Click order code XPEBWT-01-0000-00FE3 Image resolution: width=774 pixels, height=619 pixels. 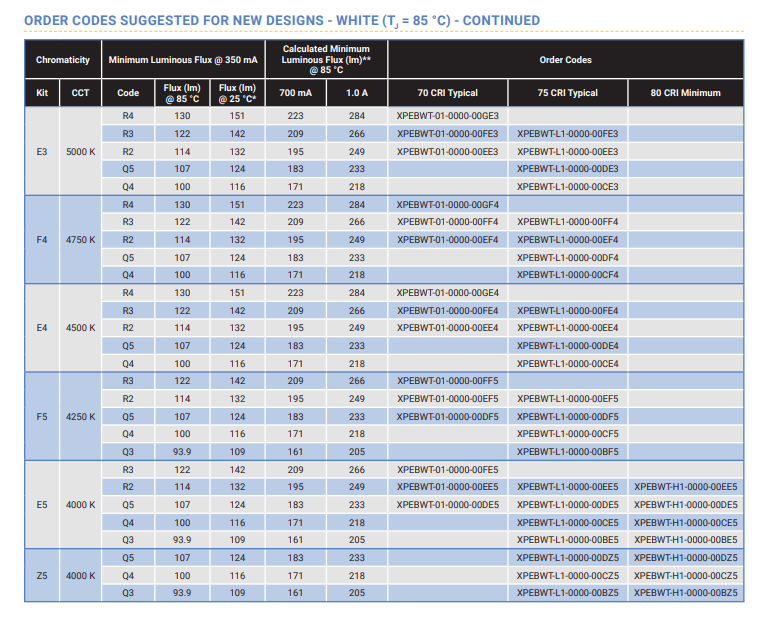[448, 134]
